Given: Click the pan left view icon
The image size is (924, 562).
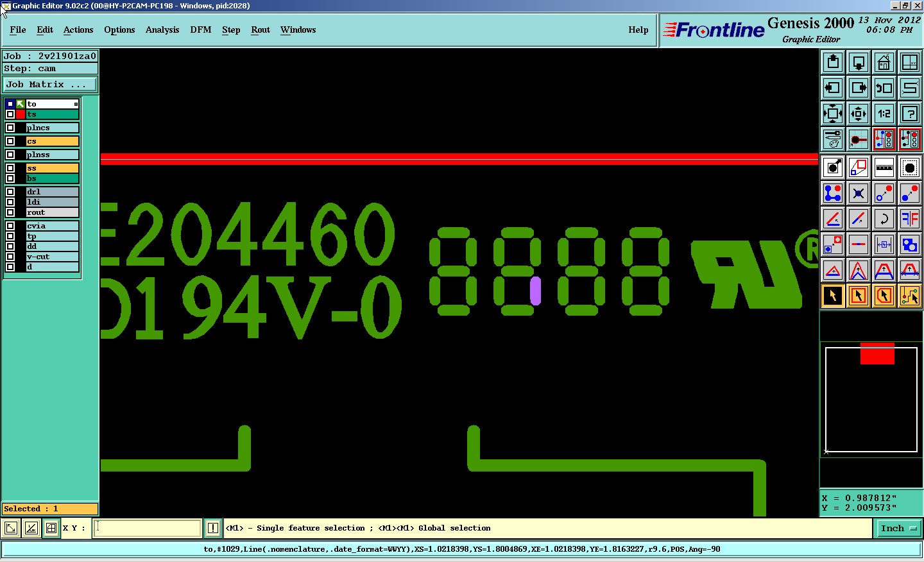Looking at the screenshot, I should (x=833, y=88).
